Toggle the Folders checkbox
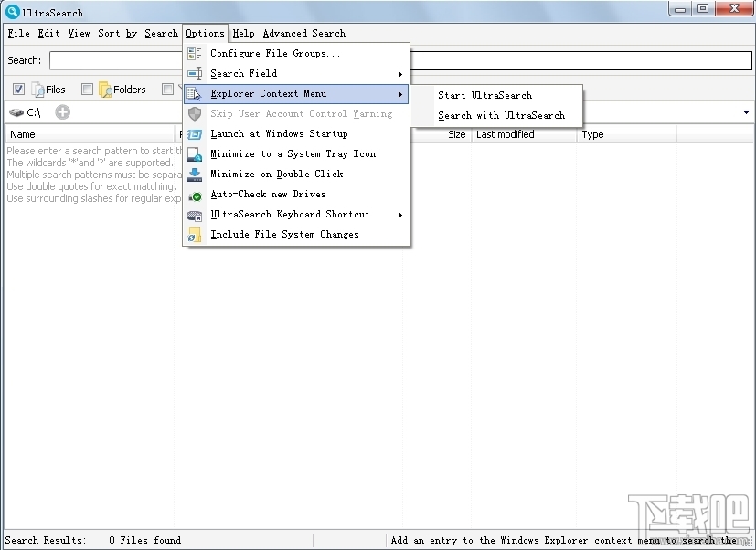Image resolution: width=756 pixels, height=550 pixels. (87, 90)
